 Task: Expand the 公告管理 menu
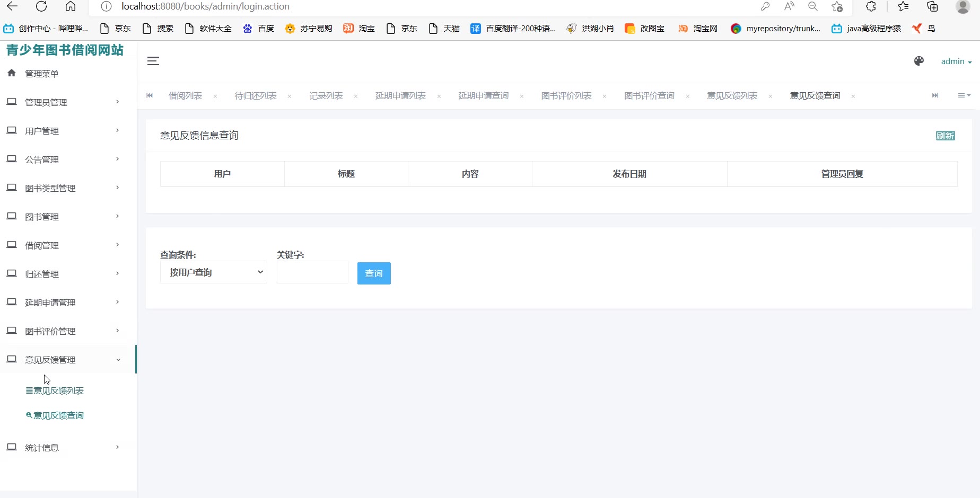pyautogui.click(x=68, y=159)
